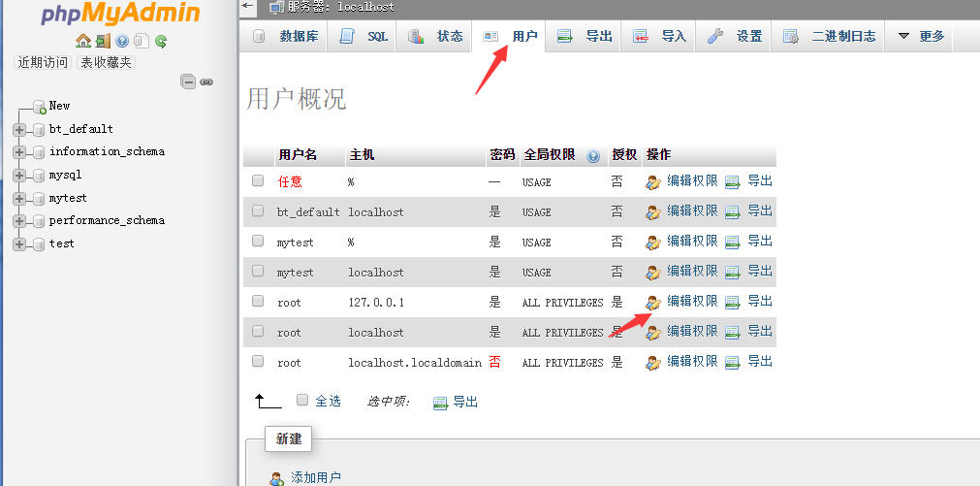This screenshot has width=980, height=486.
Task: Click the test database cylinder icon
Action: click(x=39, y=244)
